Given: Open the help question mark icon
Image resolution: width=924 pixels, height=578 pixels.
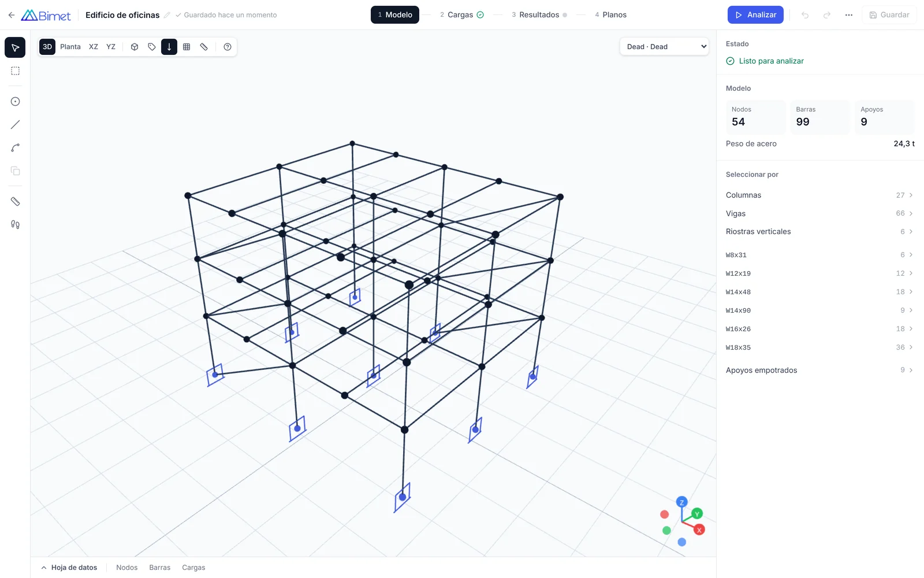Looking at the screenshot, I should [228, 47].
